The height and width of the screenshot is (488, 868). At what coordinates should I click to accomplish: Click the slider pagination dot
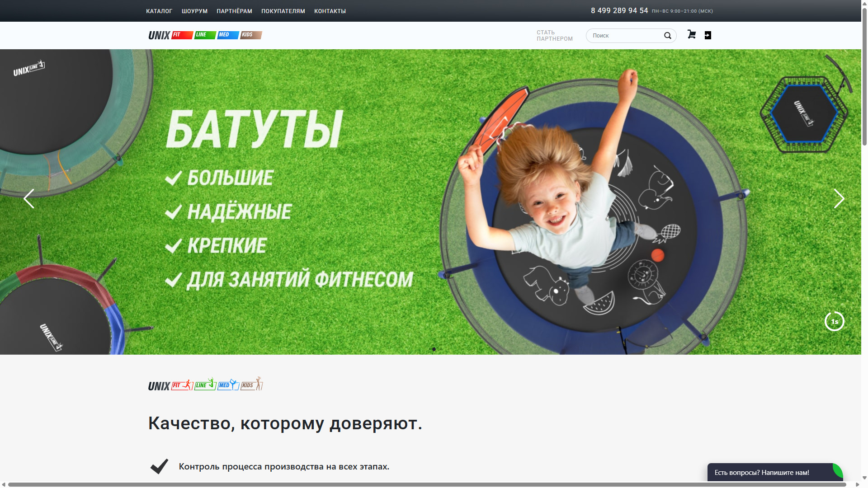[434, 349]
